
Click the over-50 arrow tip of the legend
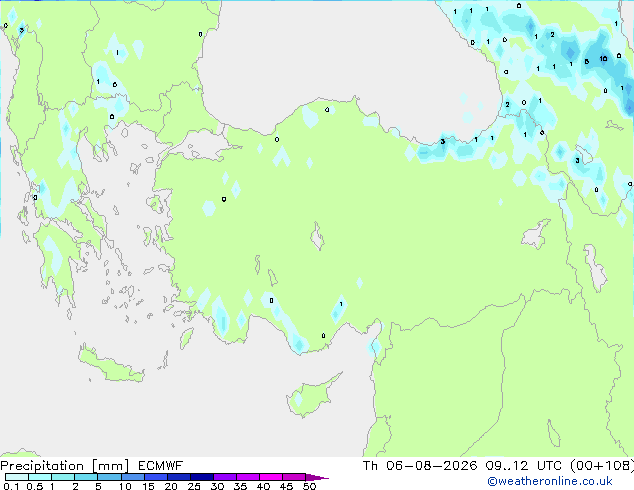[x=317, y=477]
